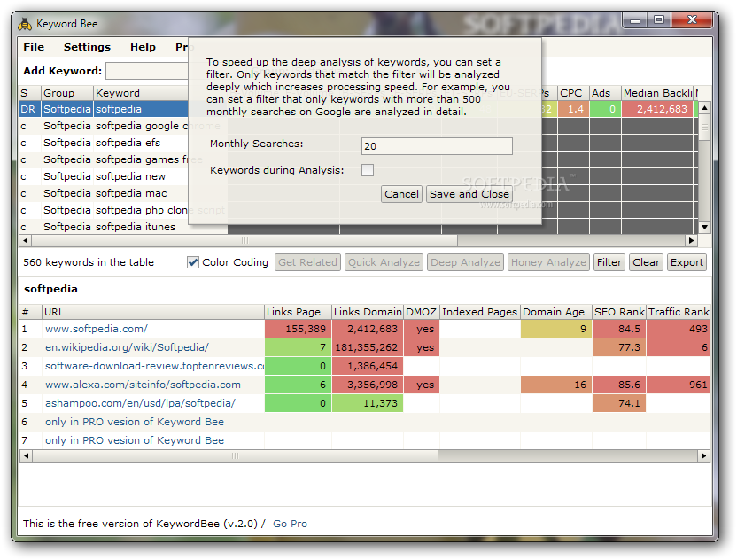Click the 2,412,683 Median Backlinks cell

pyautogui.click(x=657, y=109)
